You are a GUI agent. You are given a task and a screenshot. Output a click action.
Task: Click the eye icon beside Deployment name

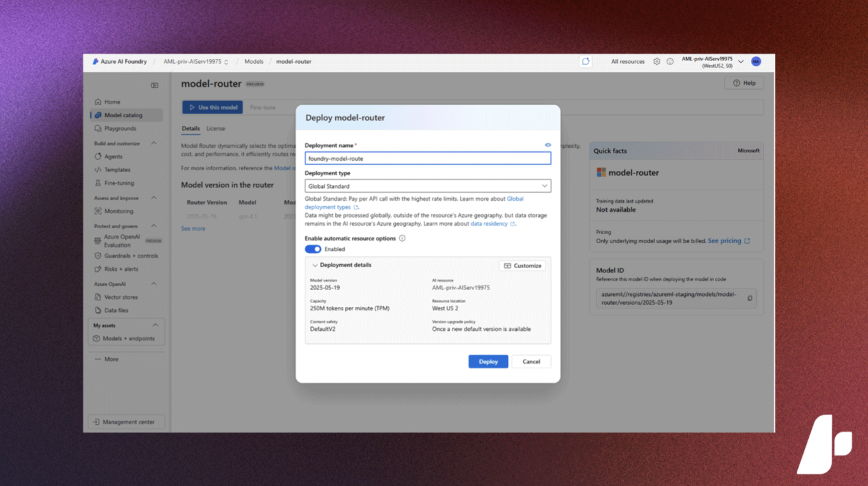(547, 145)
